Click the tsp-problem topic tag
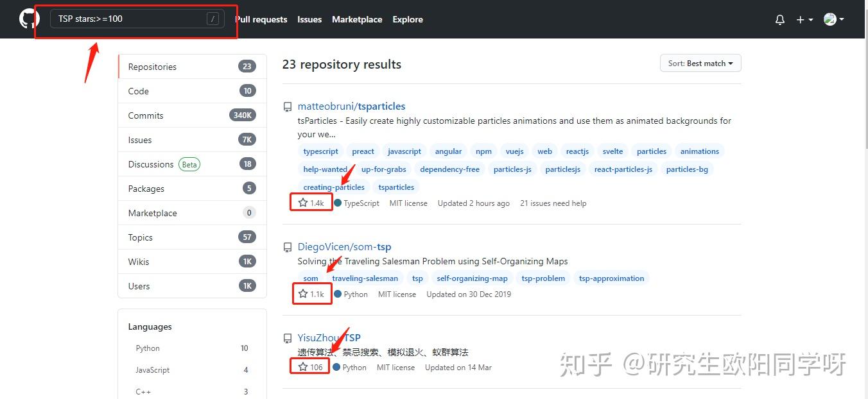868x399 pixels. pos(542,278)
